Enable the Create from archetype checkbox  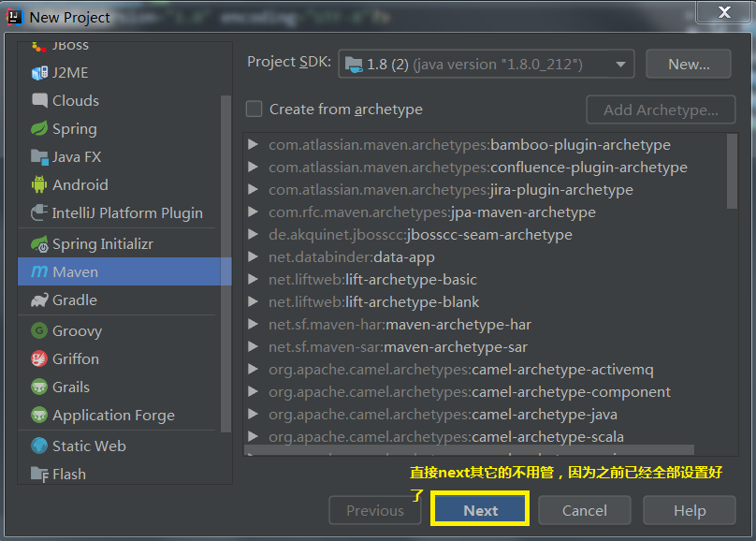(254, 109)
